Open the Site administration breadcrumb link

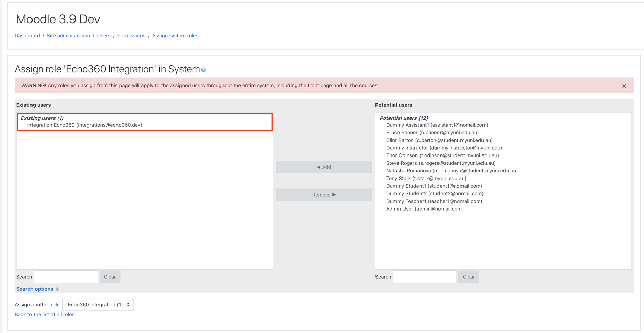68,36
